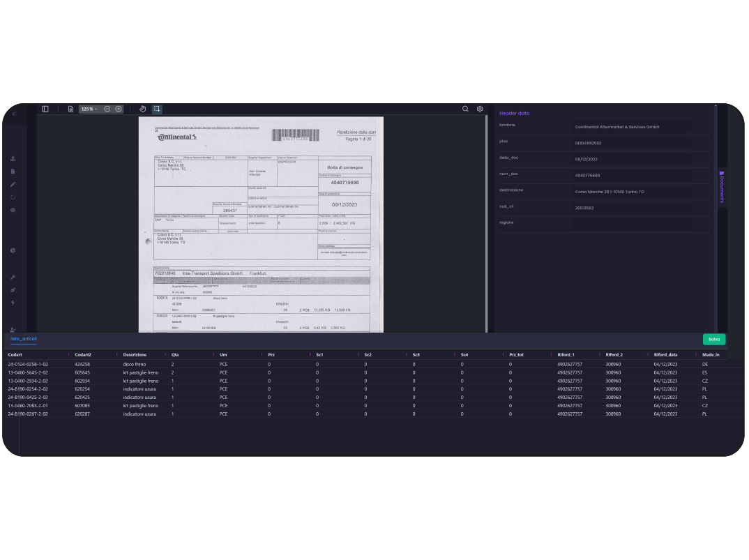Select row 13-0460-7083-2-01
The height and width of the screenshot is (560, 749).
[372, 406]
